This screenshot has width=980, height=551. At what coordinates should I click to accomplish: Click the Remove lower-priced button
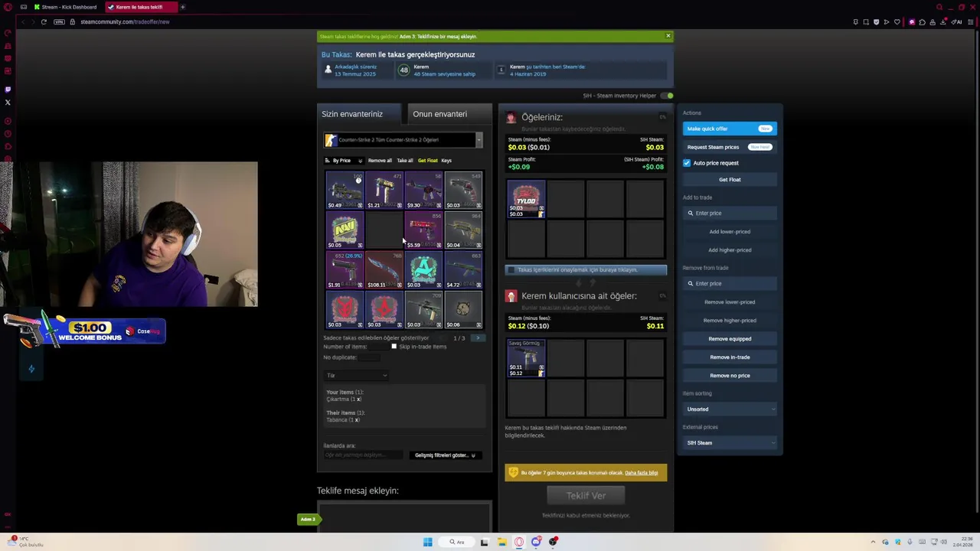730,302
